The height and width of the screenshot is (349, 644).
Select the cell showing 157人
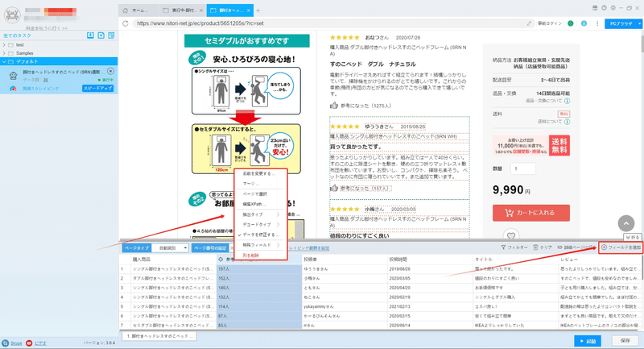pos(258,269)
